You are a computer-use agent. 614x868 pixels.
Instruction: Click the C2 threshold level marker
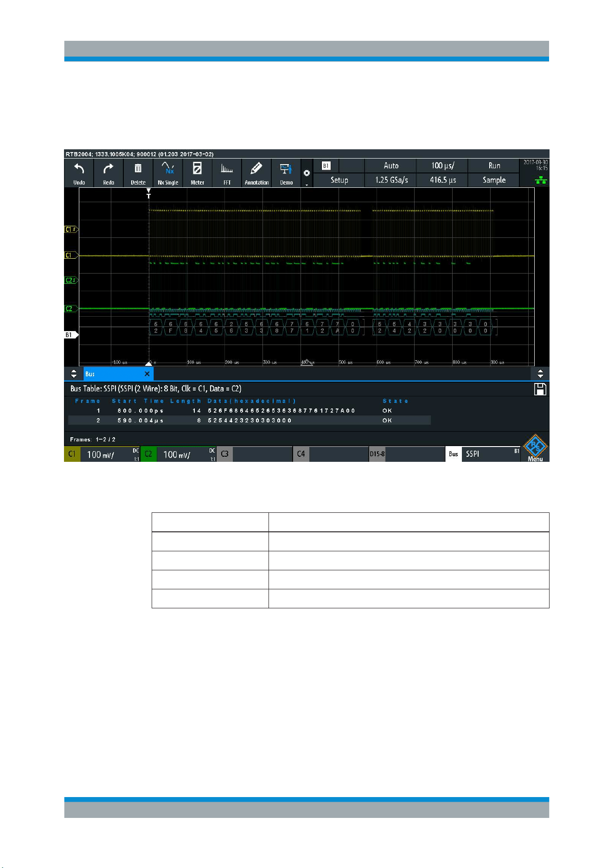click(71, 280)
